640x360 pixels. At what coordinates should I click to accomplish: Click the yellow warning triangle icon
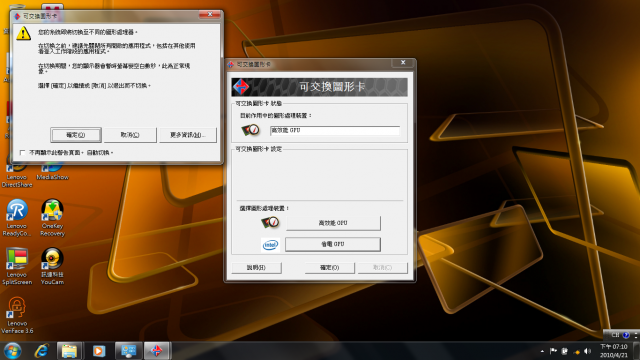click(x=24, y=33)
